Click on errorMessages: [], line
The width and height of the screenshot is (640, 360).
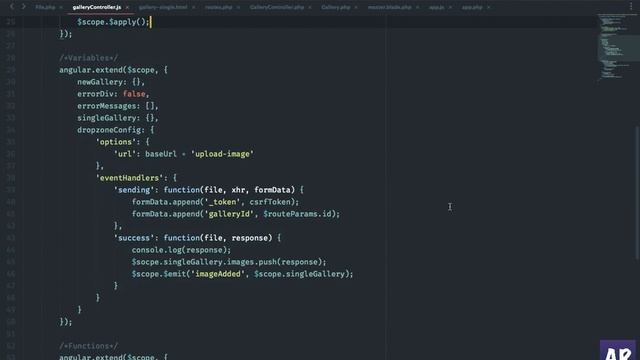click(118, 106)
